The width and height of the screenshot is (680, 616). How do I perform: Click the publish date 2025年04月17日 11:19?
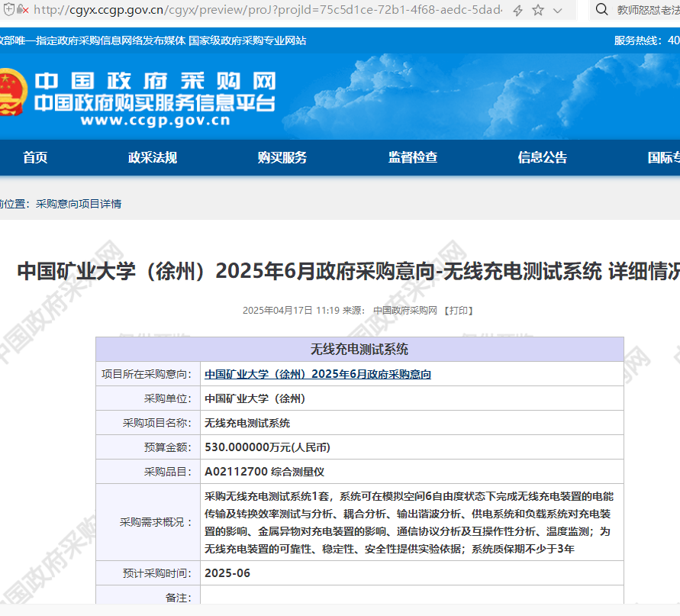(x=291, y=311)
